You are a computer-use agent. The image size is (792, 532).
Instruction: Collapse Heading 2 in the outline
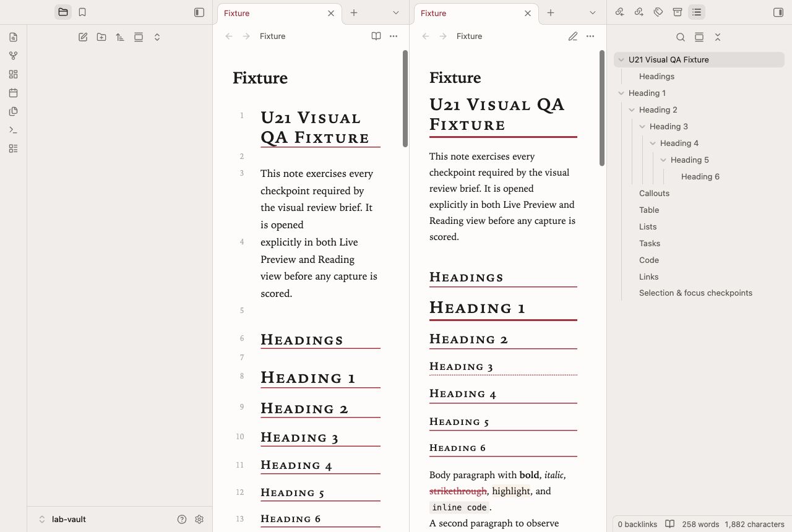tap(632, 110)
